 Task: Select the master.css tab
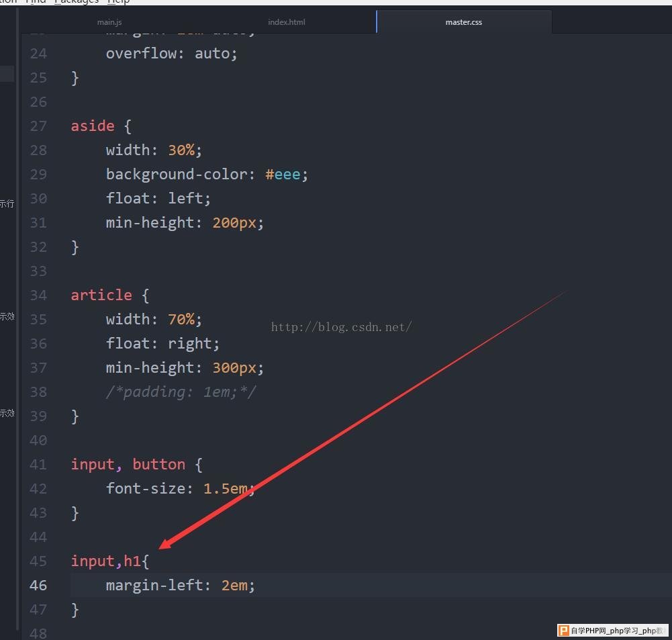[464, 22]
